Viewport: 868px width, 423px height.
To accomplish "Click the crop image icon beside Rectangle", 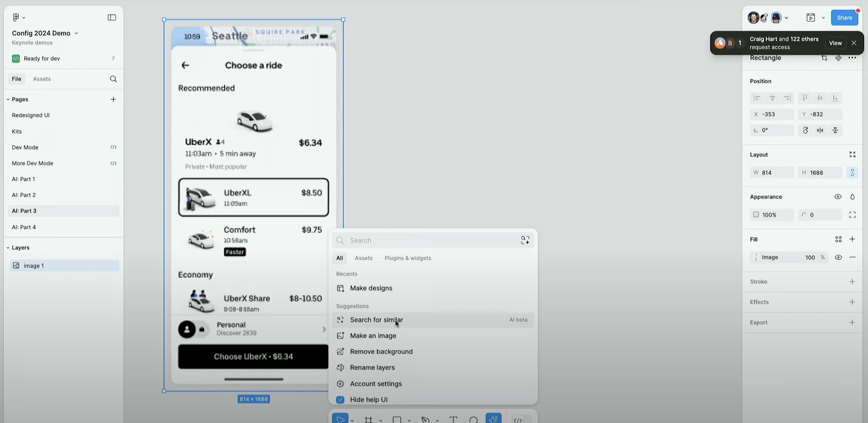I will click(x=824, y=58).
